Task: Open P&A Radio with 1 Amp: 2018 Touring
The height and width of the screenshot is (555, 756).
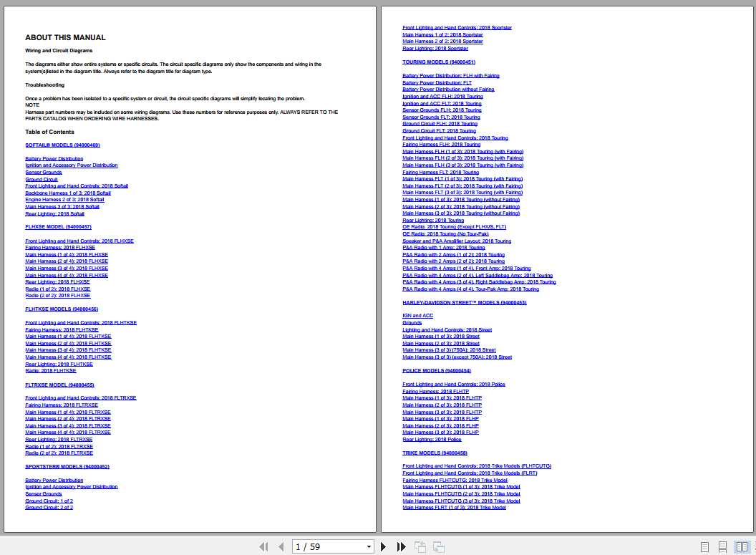Action: point(444,248)
